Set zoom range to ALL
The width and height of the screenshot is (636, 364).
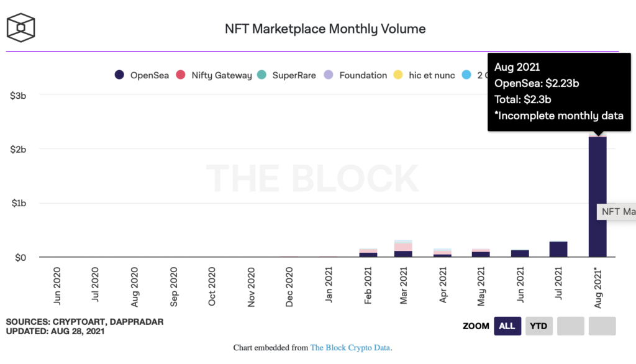tap(507, 326)
